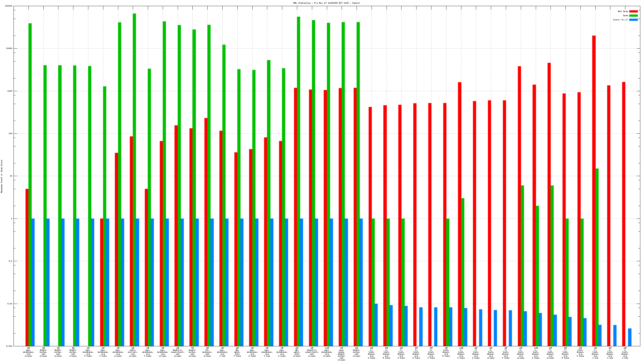The width and height of the screenshot is (644, 362).
Task: Click the new.spam.dnsbl.sorbs.net origin axis label
Action: coord(341,354)
